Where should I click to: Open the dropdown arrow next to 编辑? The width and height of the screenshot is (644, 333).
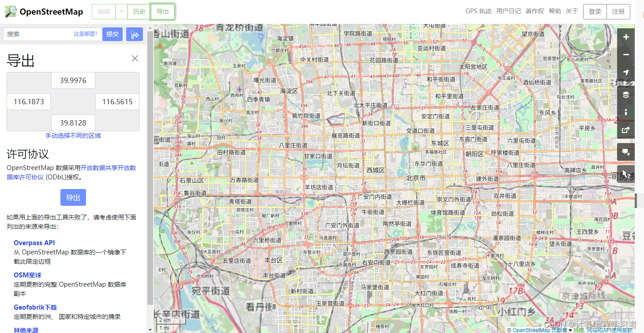[120, 12]
